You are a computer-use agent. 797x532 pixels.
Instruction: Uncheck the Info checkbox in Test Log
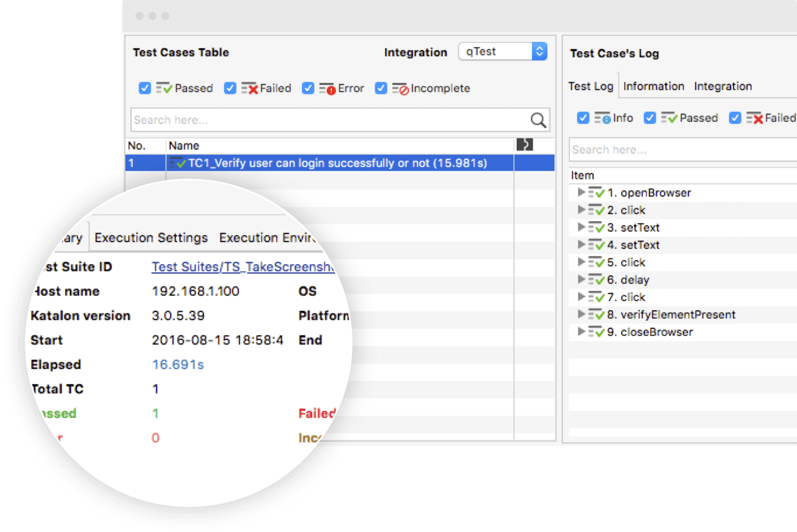583,118
